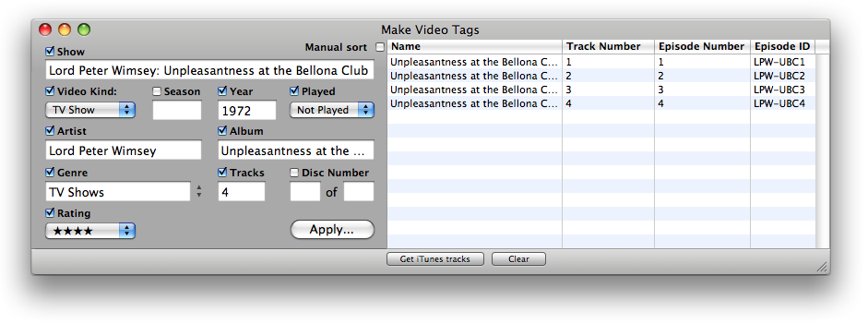This screenshot has height=336, width=868.
Task: Click Get iTunes tracks button
Action: pyautogui.click(x=435, y=259)
